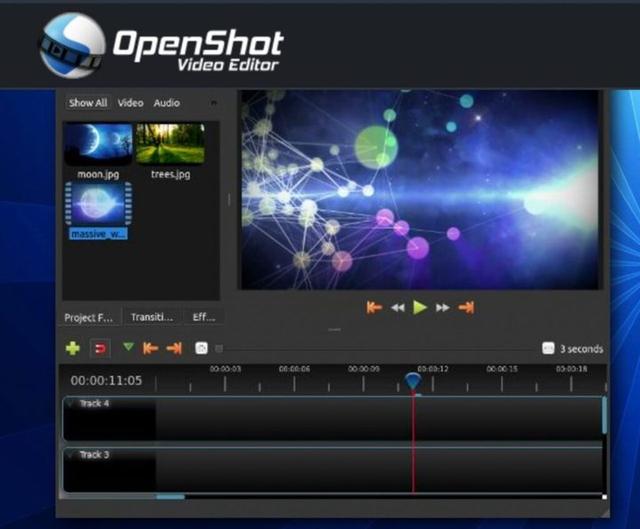This screenshot has height=529, width=640.
Task: Filter project files by Video
Action: click(x=131, y=103)
